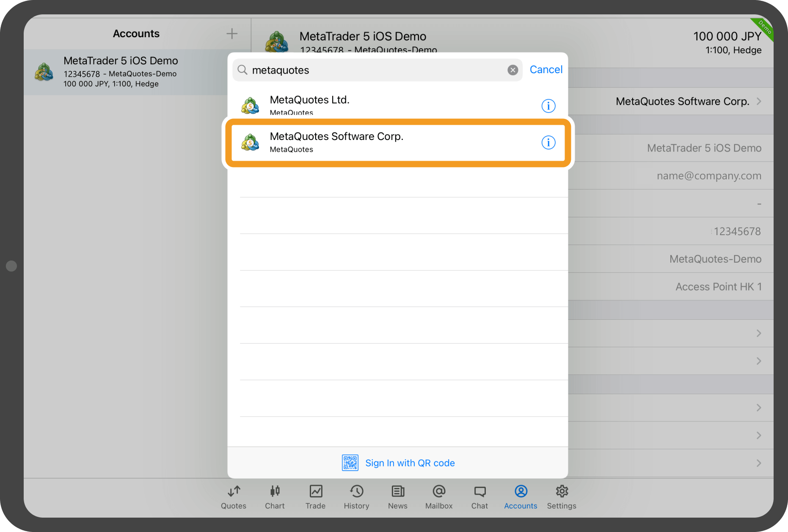This screenshot has width=788, height=532.
Task: Cancel the broker search
Action: pyautogui.click(x=546, y=70)
